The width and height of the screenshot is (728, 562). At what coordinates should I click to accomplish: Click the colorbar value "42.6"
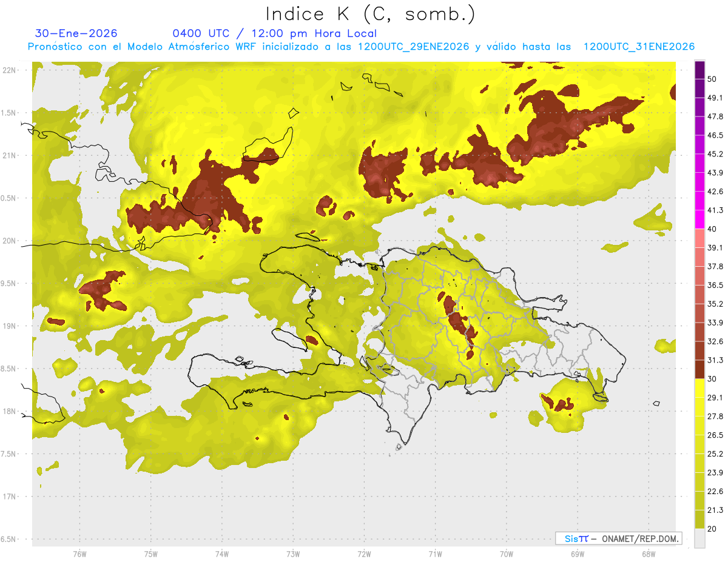pyautogui.click(x=715, y=192)
